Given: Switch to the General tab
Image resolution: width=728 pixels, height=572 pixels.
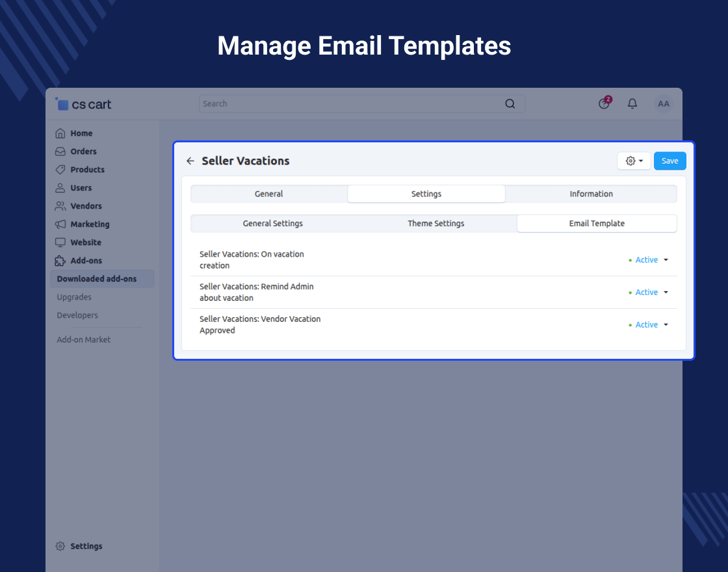Looking at the screenshot, I should (269, 194).
